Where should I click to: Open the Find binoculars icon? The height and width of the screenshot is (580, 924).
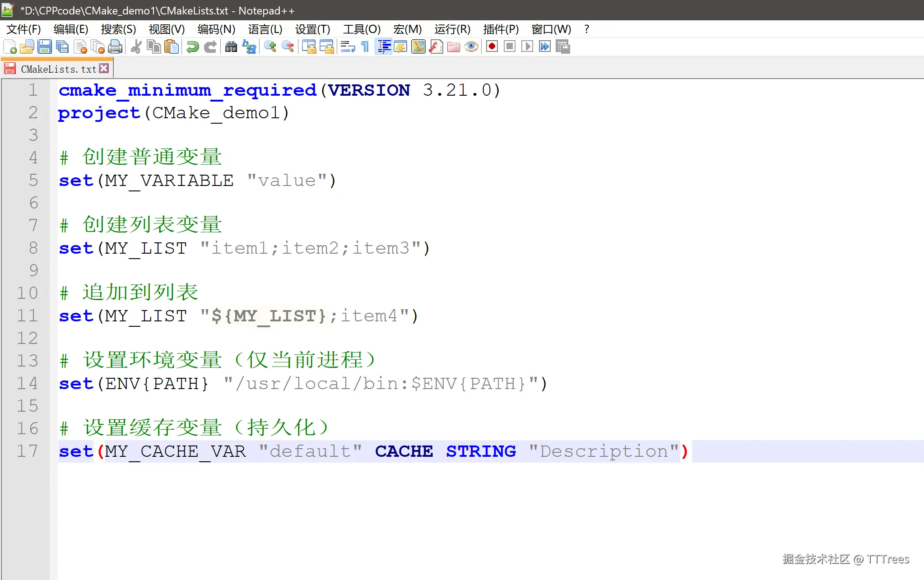231,47
